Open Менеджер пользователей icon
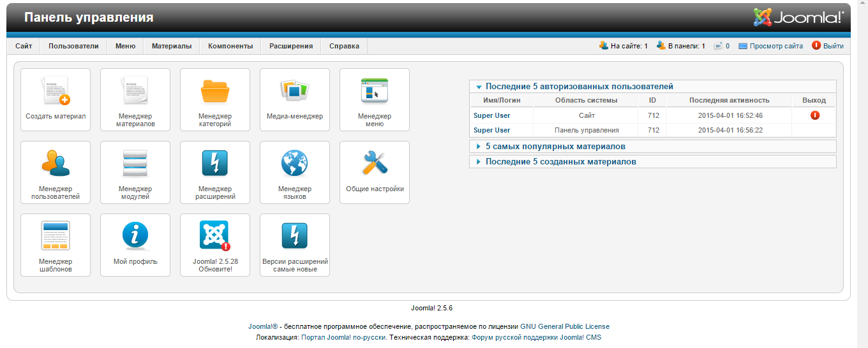The image size is (868, 348). [x=56, y=173]
